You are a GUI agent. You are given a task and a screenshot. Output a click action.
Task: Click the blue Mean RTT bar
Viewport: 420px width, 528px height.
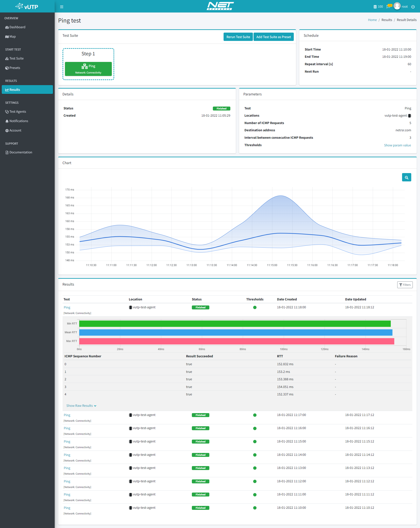[x=235, y=332]
